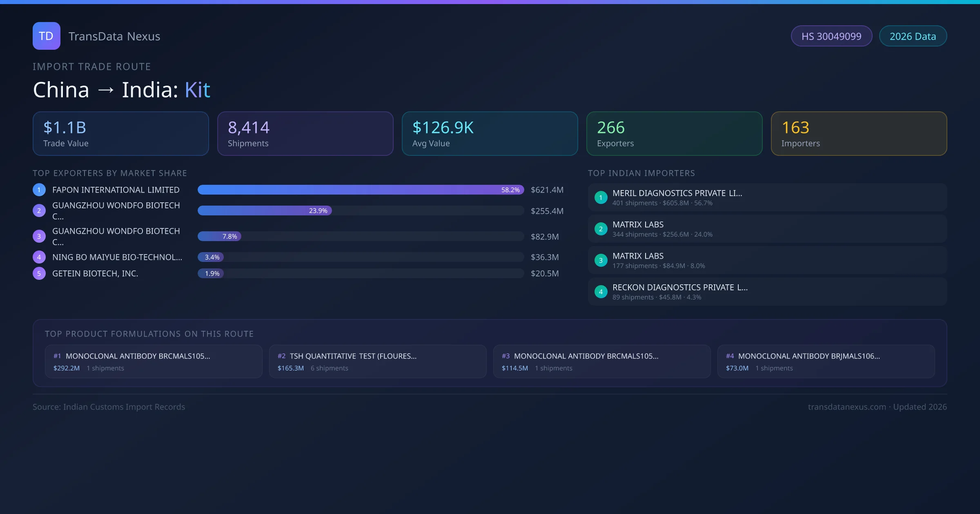The height and width of the screenshot is (514, 980).
Task: Click the 23.9% market share bar
Action: click(x=265, y=210)
